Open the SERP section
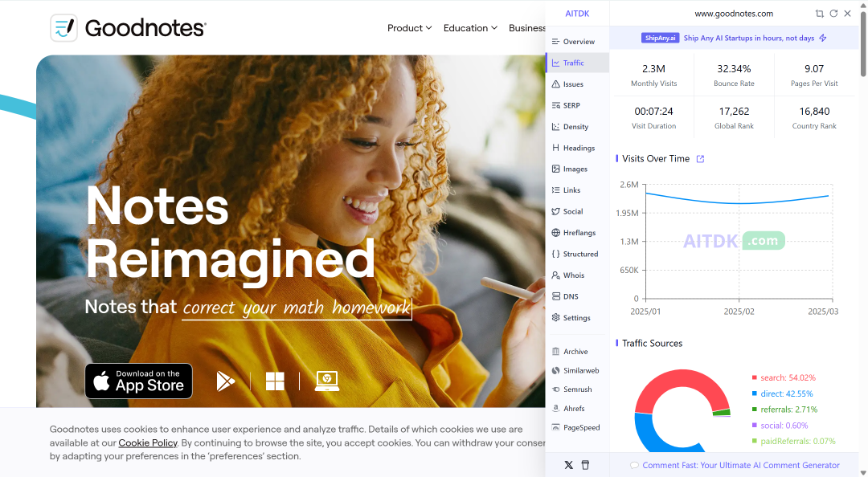 (577, 105)
